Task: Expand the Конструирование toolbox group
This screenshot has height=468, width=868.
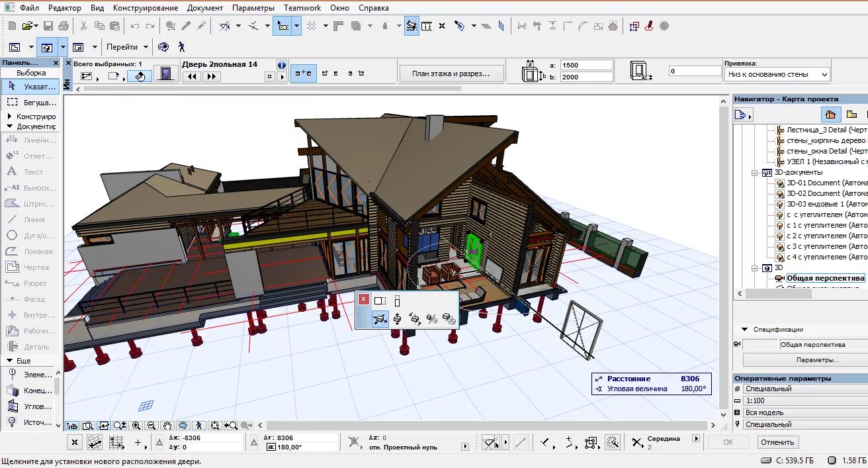Action: click(x=9, y=117)
